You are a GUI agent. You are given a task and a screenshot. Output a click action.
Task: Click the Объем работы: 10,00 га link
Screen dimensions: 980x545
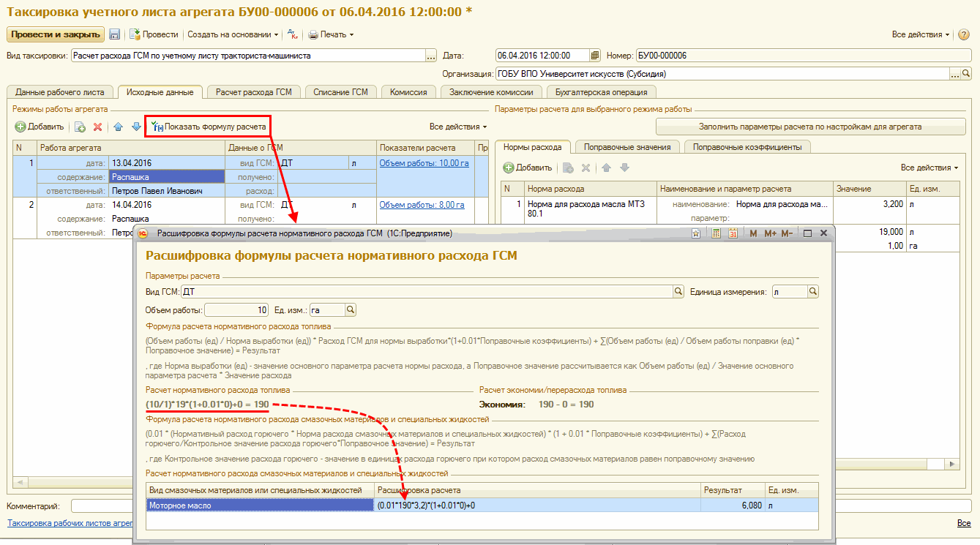coord(424,163)
